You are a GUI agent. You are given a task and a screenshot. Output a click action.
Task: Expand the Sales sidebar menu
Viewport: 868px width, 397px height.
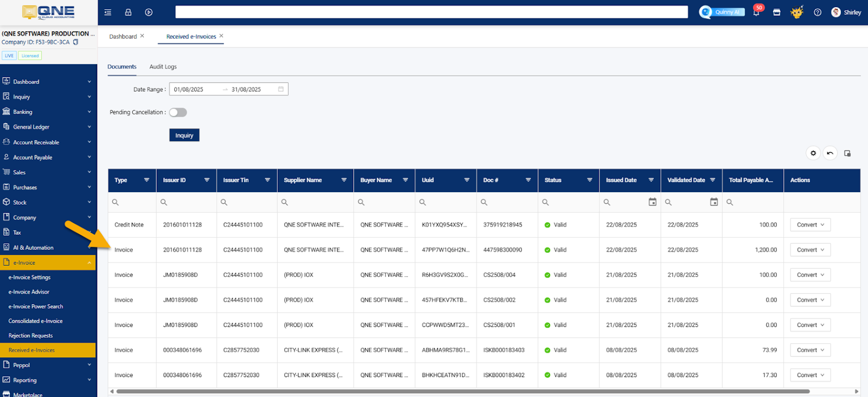tap(48, 172)
